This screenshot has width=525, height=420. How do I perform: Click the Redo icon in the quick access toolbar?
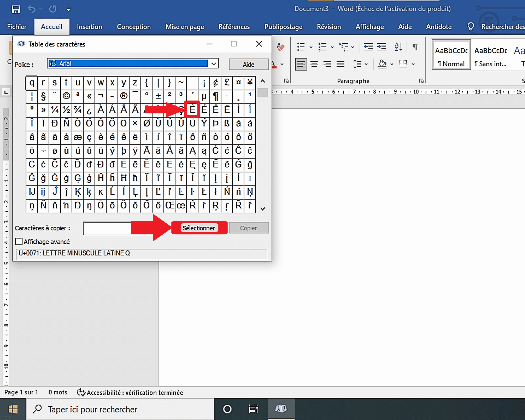coord(53,9)
